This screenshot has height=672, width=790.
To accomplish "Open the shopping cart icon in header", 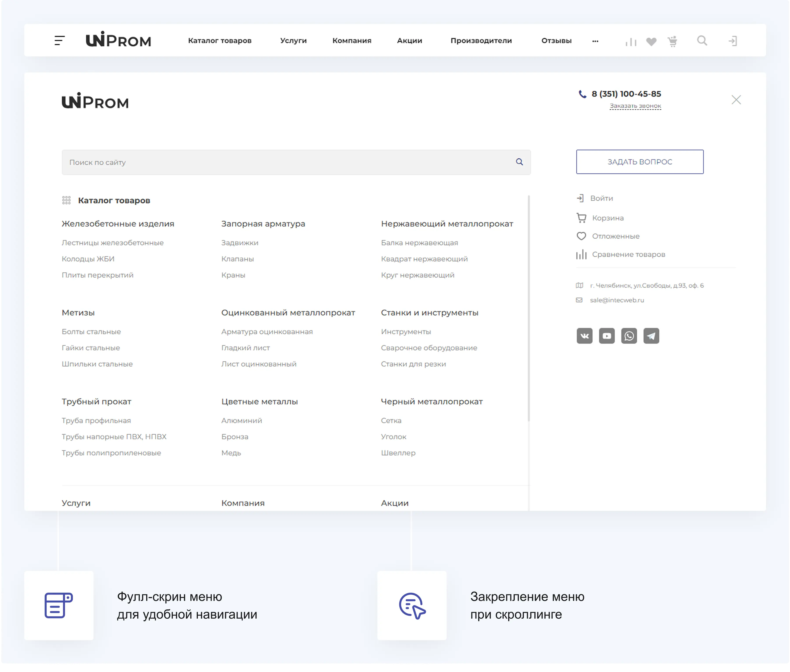I will tap(673, 41).
